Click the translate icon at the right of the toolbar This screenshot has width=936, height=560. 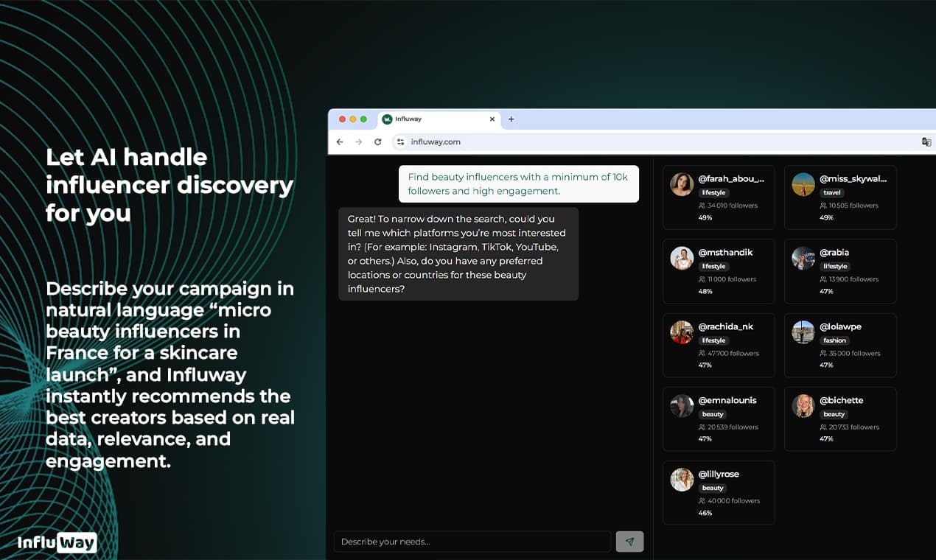[926, 141]
